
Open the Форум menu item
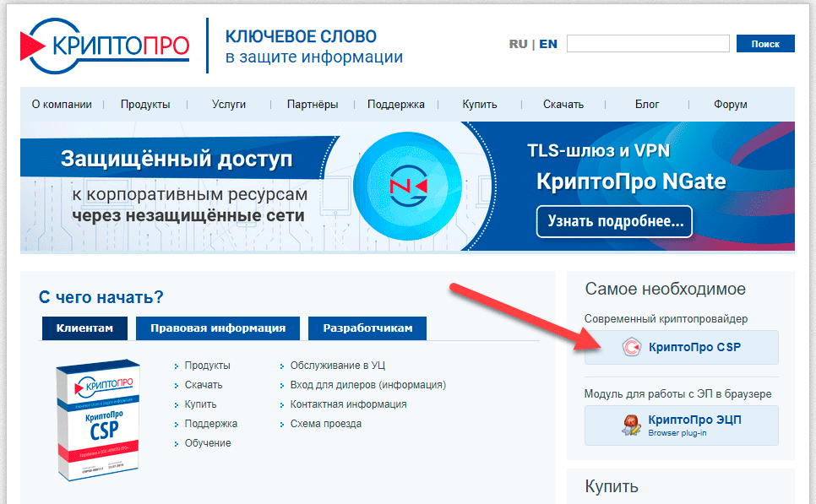[730, 105]
